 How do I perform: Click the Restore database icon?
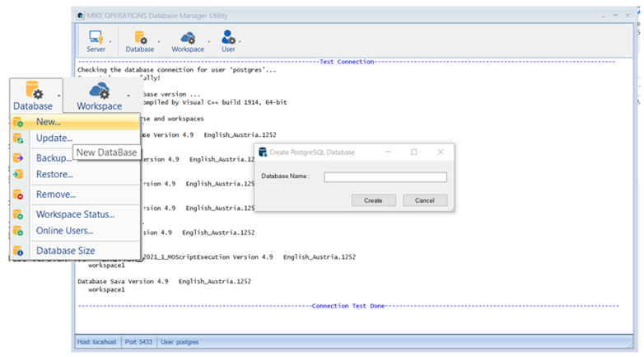point(18,175)
